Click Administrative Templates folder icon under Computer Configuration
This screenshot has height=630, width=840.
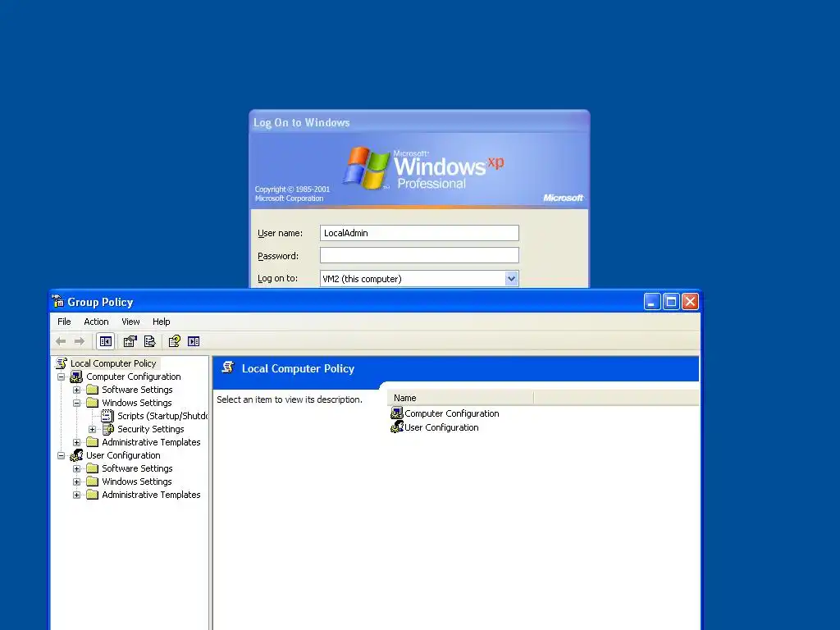[x=93, y=442]
